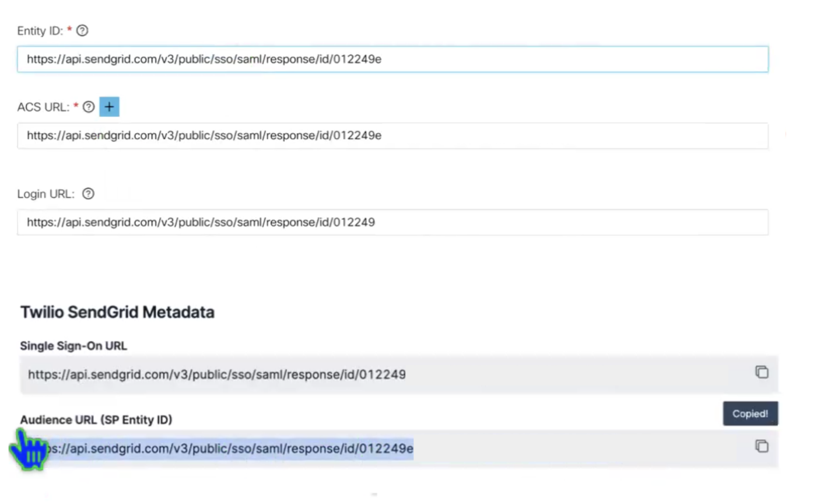The image size is (834, 504).
Task: Add another ACS URL with plus button
Action: tap(109, 107)
